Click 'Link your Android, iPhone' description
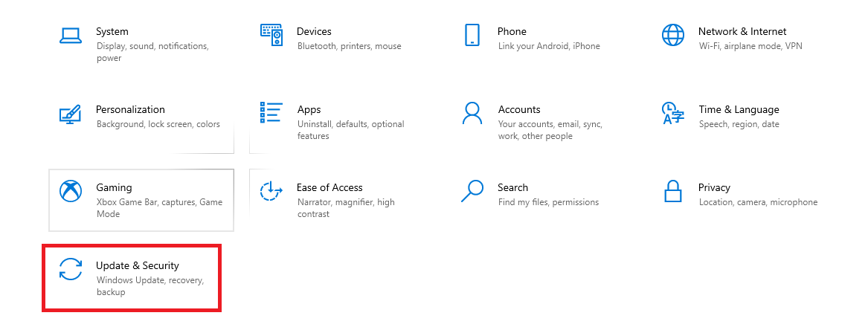Screen dimensions: 868x330 pyautogui.click(x=549, y=46)
